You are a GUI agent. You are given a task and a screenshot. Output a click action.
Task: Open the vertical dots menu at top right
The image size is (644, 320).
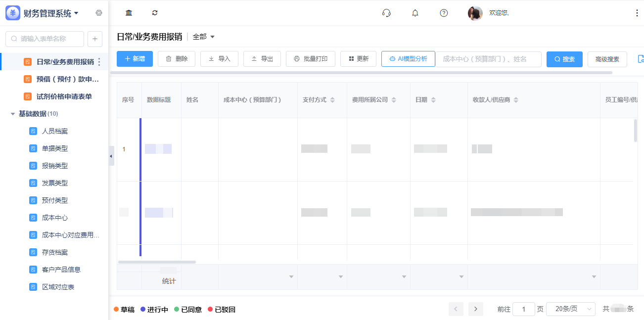click(x=637, y=13)
